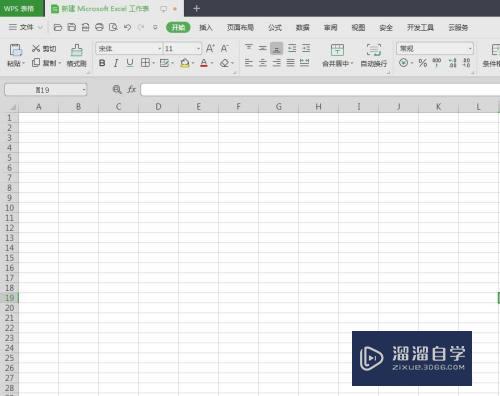Switch to the Review tab
Screen dimensions: 500x396
click(330, 27)
